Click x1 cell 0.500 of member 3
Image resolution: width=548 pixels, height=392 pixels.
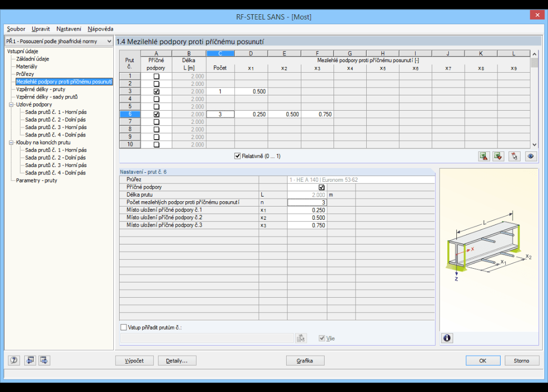pos(251,92)
